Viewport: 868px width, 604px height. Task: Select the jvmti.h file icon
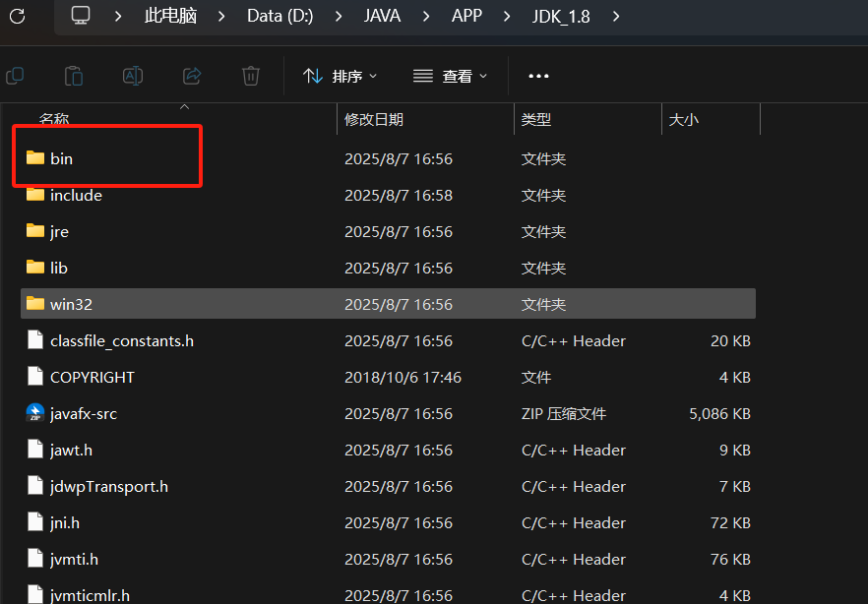click(x=35, y=559)
